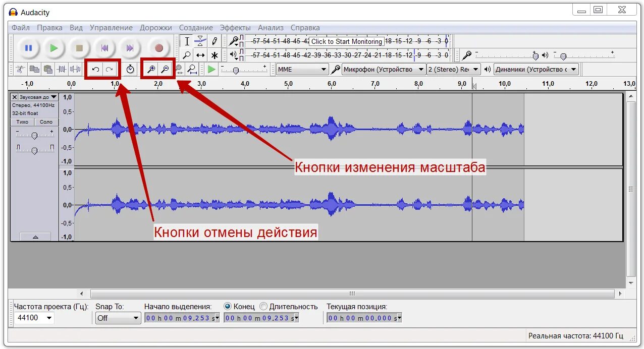Select the Конец radio button
Image resolution: width=644 pixels, height=349 pixels.
(228, 306)
